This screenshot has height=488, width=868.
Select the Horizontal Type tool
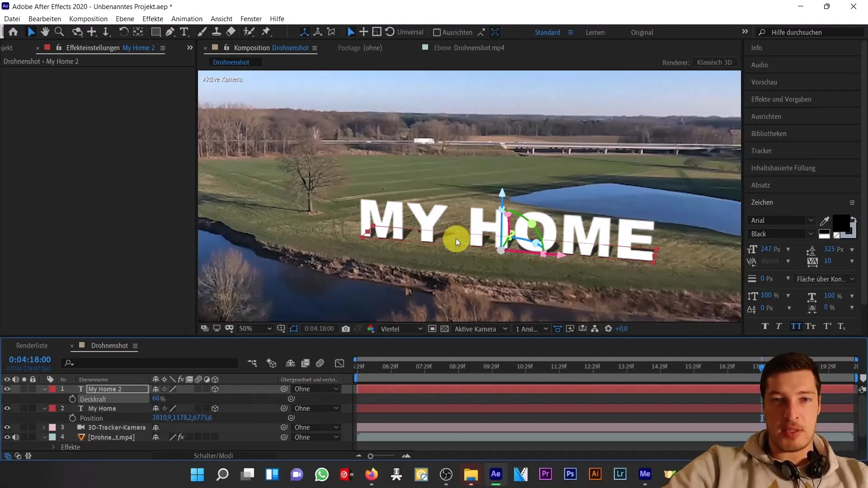[184, 32]
